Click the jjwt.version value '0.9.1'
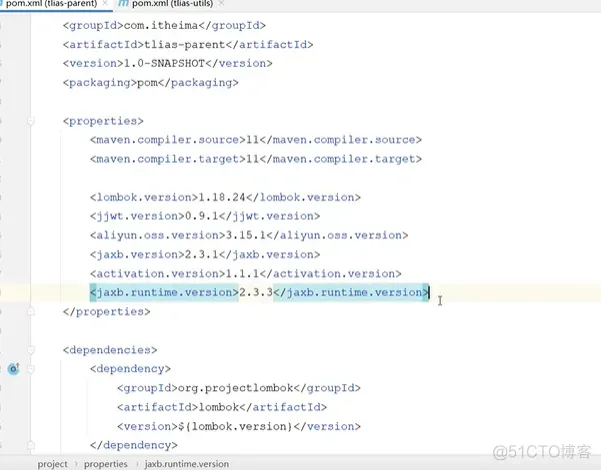This screenshot has width=601, height=470. 202,216
